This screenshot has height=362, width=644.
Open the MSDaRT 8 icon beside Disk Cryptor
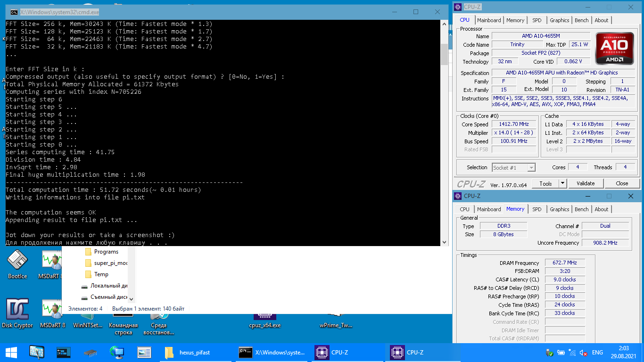(52, 313)
